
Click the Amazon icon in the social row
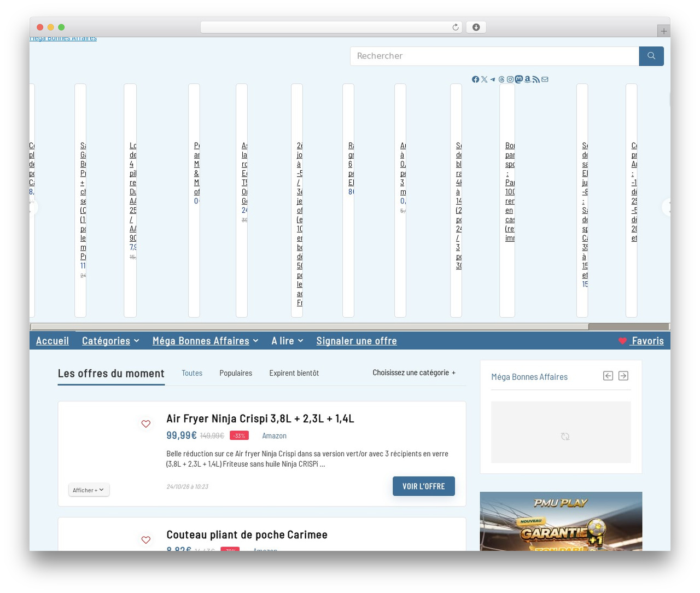point(528,79)
